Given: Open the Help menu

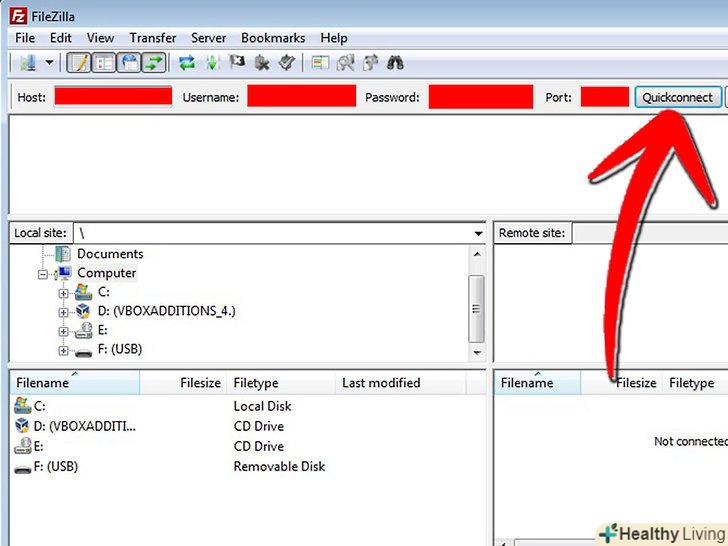Looking at the screenshot, I should [334, 38].
